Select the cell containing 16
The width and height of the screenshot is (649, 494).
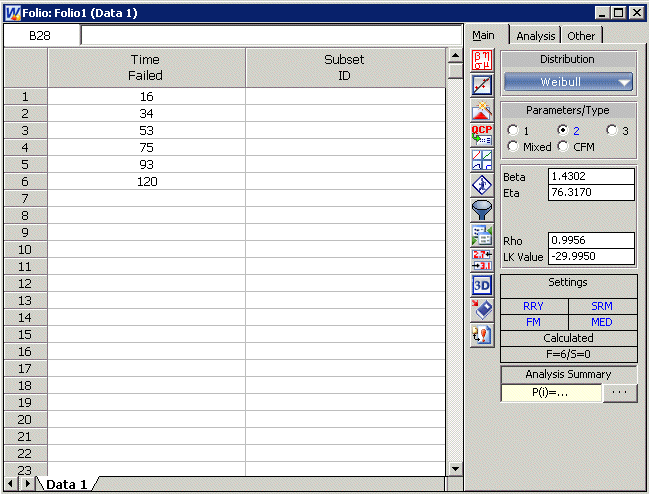[x=147, y=96]
